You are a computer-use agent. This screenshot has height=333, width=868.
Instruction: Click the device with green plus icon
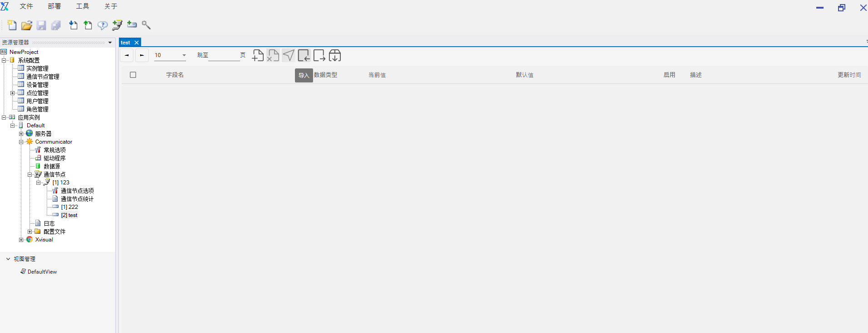click(132, 24)
